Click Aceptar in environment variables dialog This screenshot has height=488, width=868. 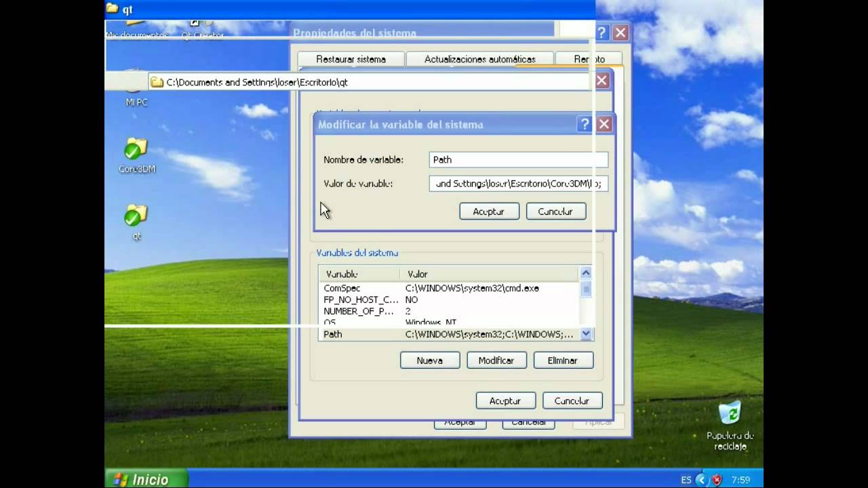coord(505,401)
